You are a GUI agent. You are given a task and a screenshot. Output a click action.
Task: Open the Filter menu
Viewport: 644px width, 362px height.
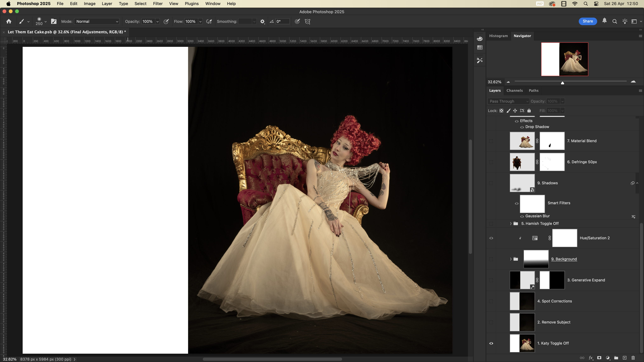[x=158, y=4]
